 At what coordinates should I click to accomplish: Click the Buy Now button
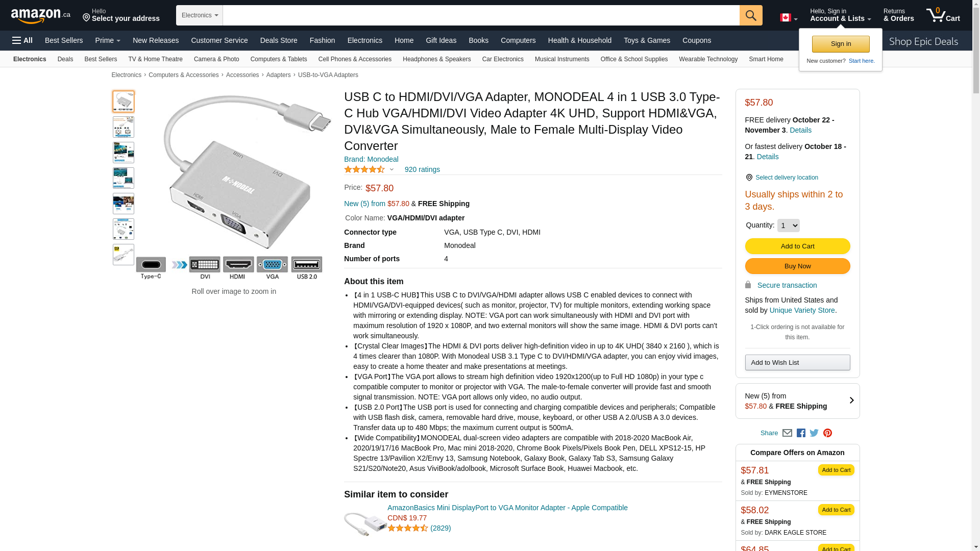click(797, 266)
